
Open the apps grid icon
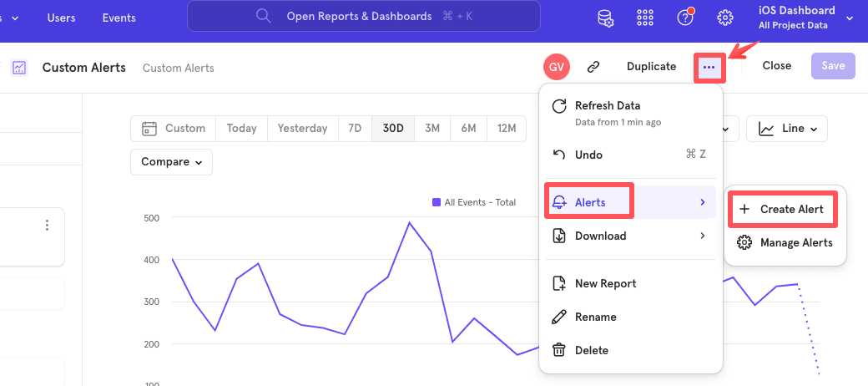coord(645,18)
